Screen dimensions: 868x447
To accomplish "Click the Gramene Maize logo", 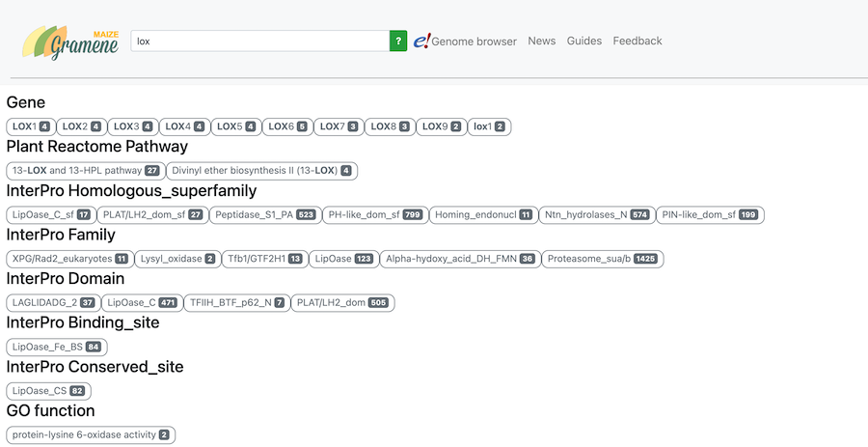I will (x=70, y=42).
